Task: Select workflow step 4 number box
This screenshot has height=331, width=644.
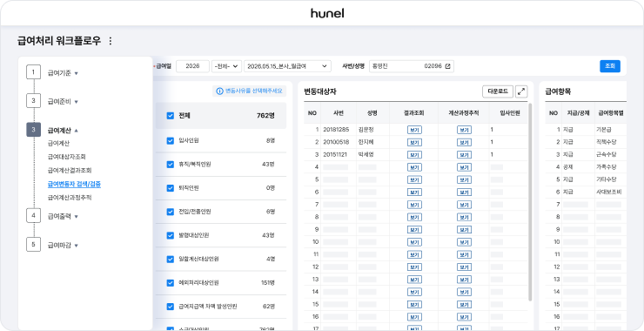Action: coord(33,215)
